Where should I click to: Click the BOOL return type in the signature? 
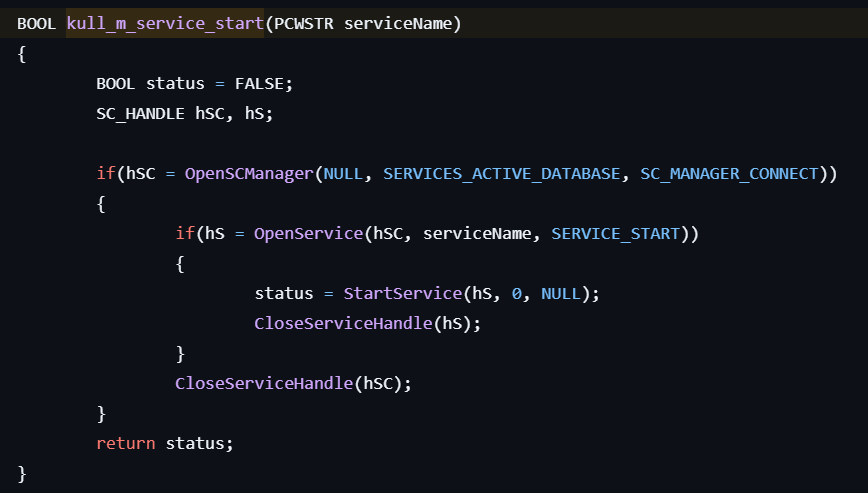(x=37, y=24)
